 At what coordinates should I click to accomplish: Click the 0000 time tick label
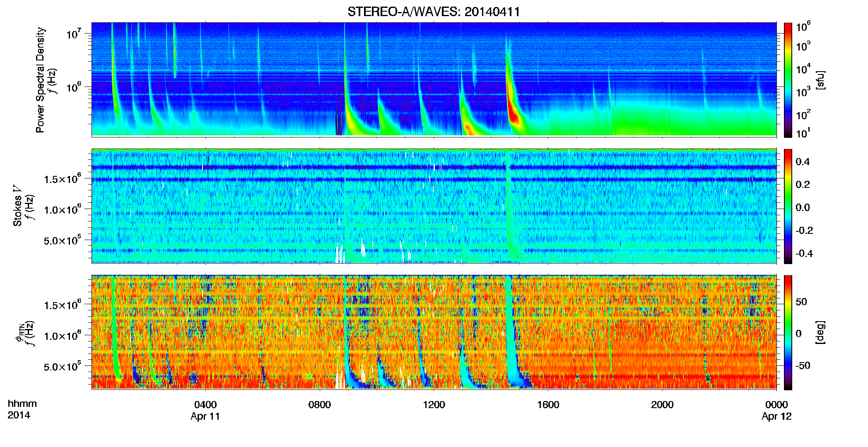coord(776,405)
